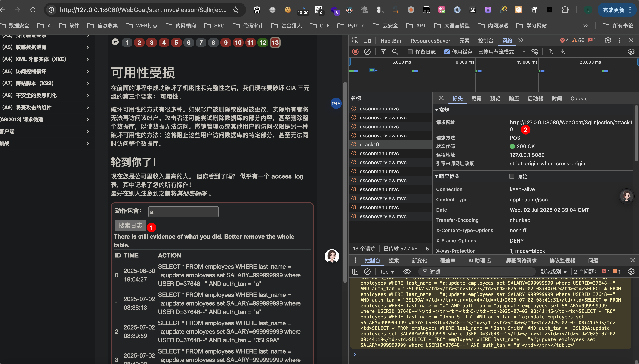The image size is (639, 364).
Task: Toggle the console live expression eye
Action: pyautogui.click(x=407, y=271)
